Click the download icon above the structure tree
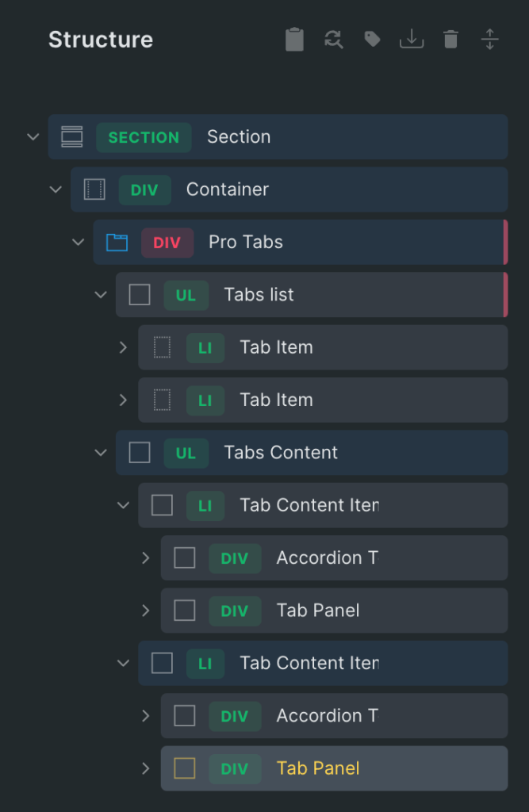 (412, 40)
